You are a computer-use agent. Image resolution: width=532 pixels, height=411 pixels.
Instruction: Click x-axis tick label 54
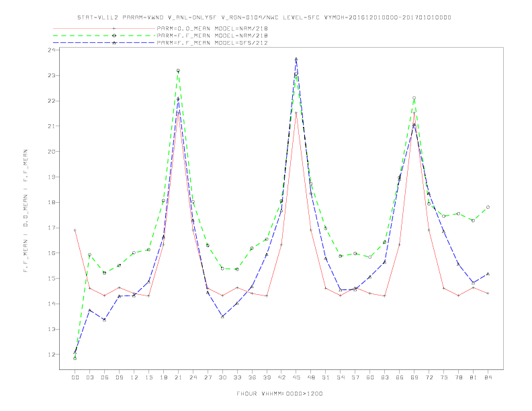click(x=341, y=377)
